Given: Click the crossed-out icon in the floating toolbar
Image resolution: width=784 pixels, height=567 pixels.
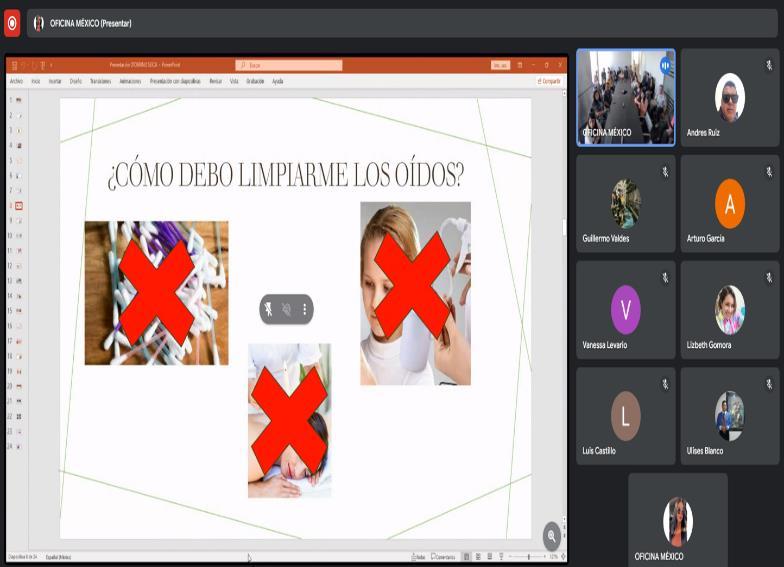Looking at the screenshot, I should click(x=286, y=310).
